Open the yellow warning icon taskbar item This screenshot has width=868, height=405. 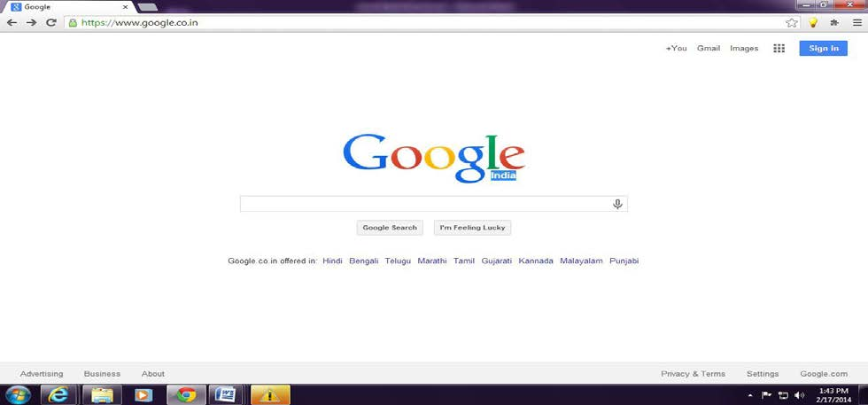tap(270, 395)
